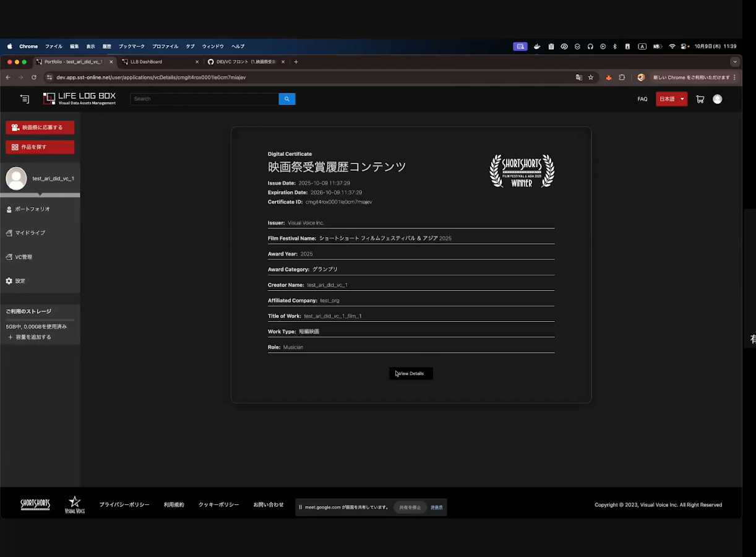Click the 作品を探す button

[40, 147]
